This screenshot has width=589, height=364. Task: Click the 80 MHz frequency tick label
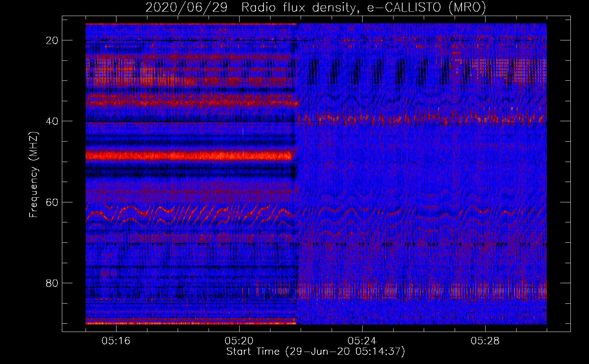[52, 283]
